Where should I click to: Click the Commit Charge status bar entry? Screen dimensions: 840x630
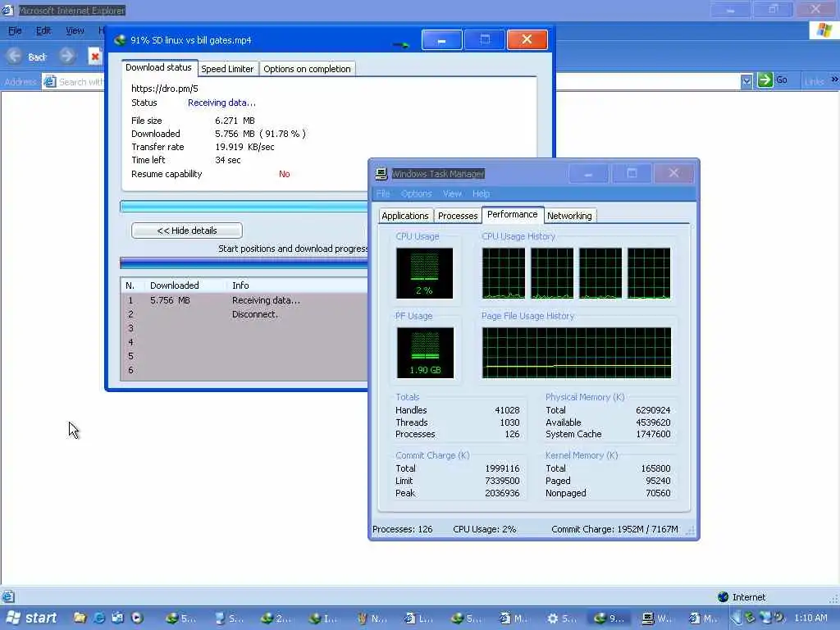[614, 529]
